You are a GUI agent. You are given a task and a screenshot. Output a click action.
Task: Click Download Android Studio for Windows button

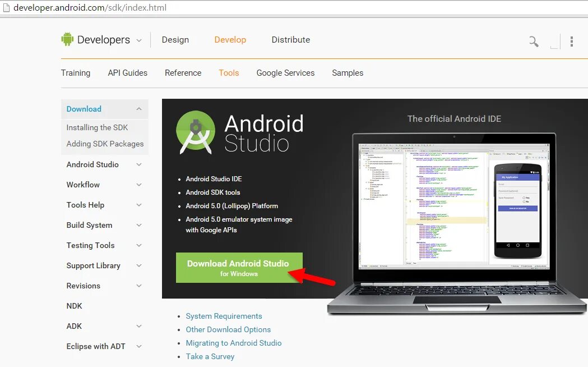coord(239,268)
